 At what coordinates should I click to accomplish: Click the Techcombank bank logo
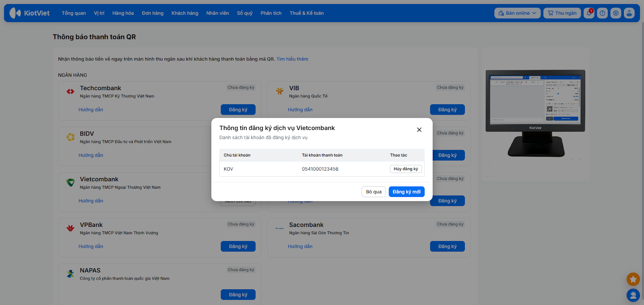(70, 92)
